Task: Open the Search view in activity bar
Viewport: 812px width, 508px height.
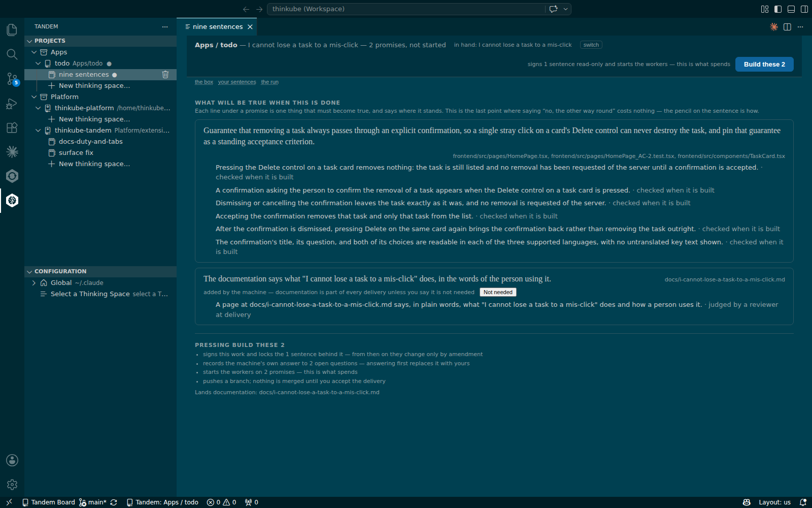Action: click(x=12, y=54)
